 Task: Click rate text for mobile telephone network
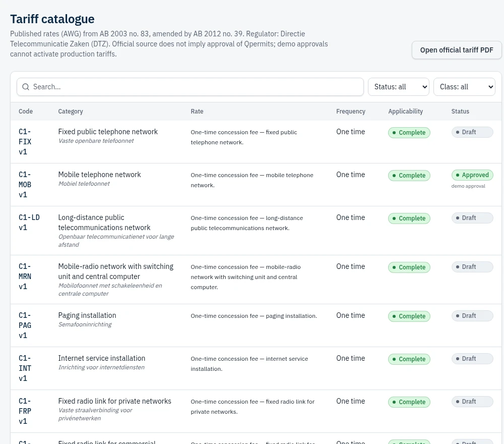click(x=252, y=180)
